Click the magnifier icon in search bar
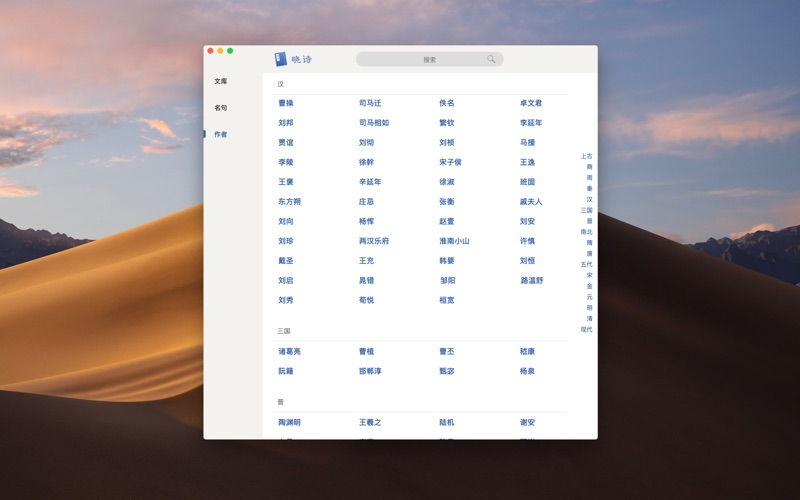This screenshot has width=800, height=500. (491, 59)
